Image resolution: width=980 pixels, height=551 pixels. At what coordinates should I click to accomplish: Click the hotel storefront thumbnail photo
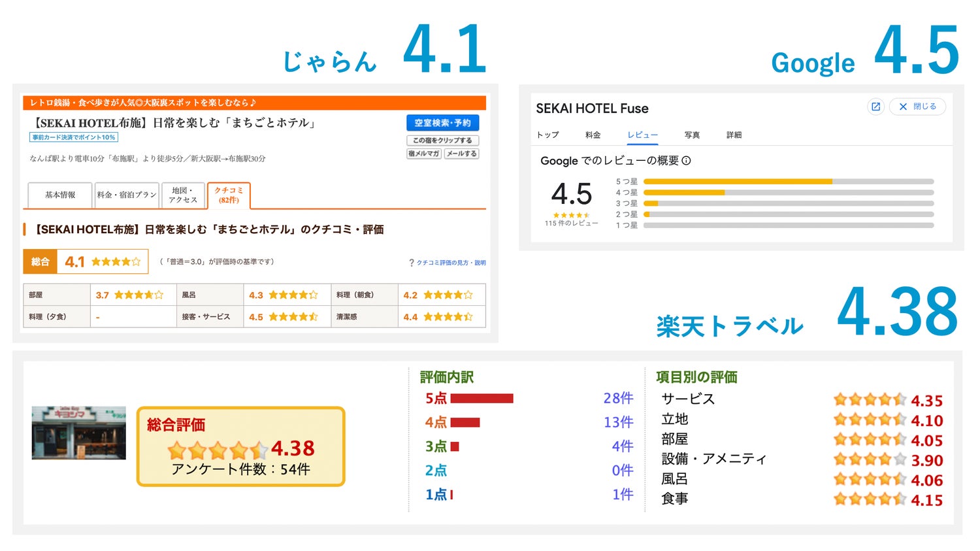(79, 433)
